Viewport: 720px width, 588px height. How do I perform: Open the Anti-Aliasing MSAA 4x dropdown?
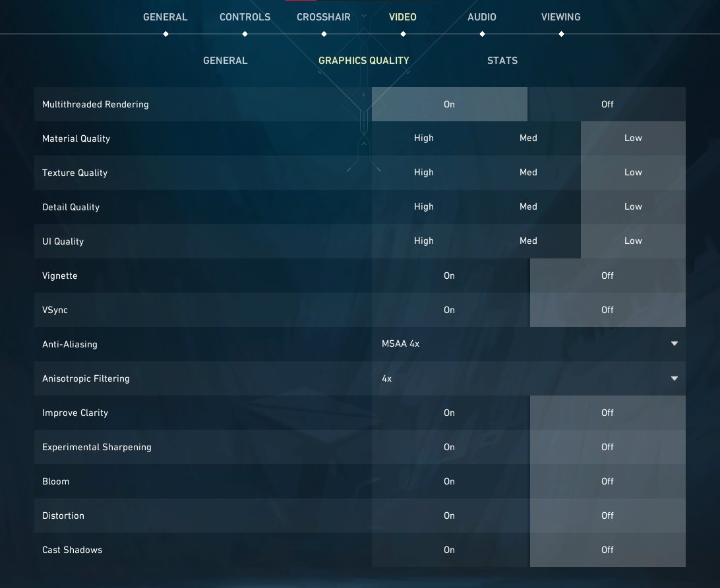pyautogui.click(x=529, y=344)
